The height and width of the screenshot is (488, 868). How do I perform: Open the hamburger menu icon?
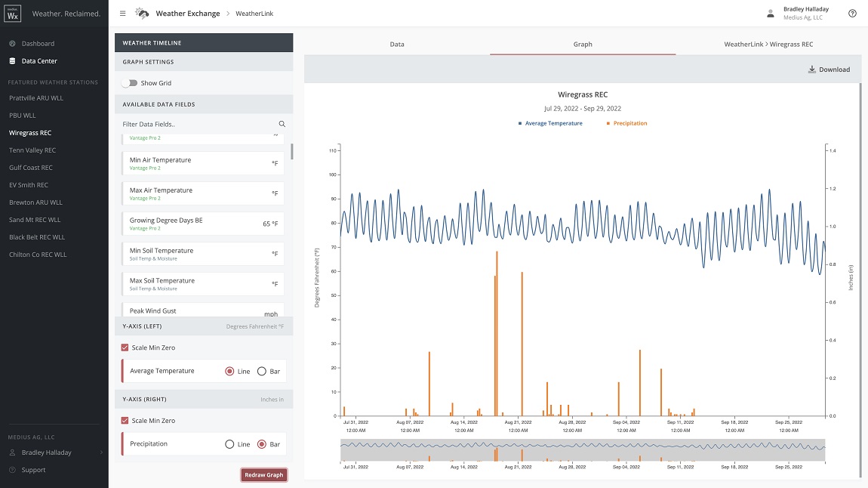(122, 13)
